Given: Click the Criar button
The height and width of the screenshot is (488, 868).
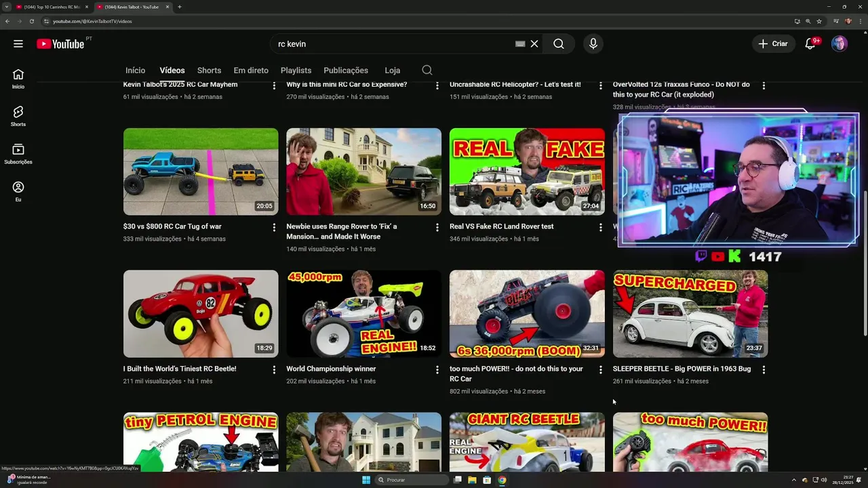Looking at the screenshot, I should (773, 44).
